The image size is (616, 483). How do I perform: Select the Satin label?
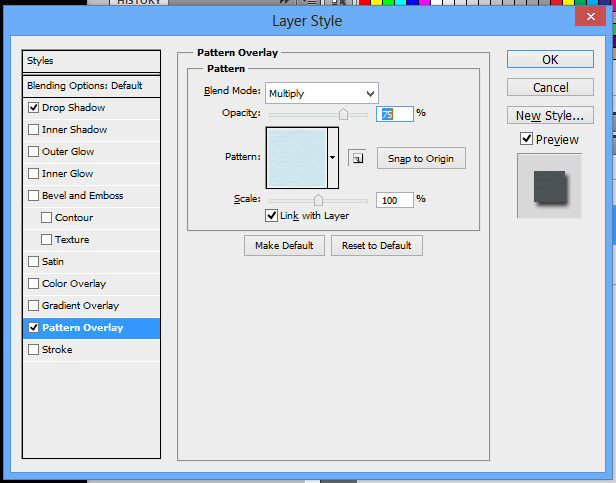[53, 262]
